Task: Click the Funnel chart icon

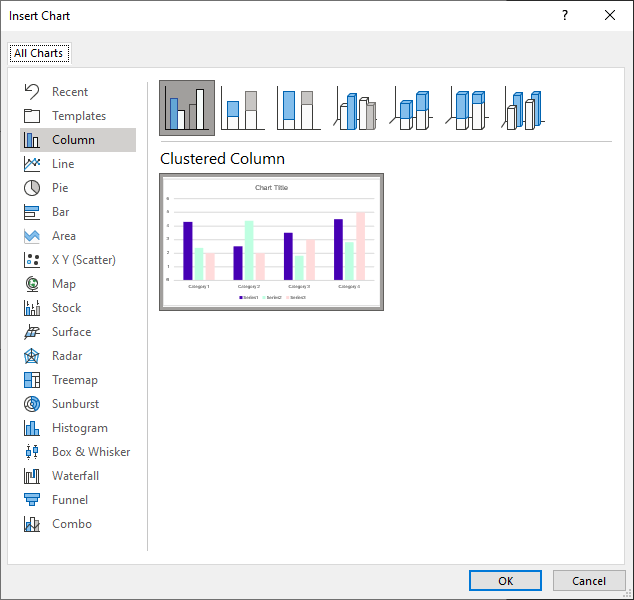Action: [32, 500]
